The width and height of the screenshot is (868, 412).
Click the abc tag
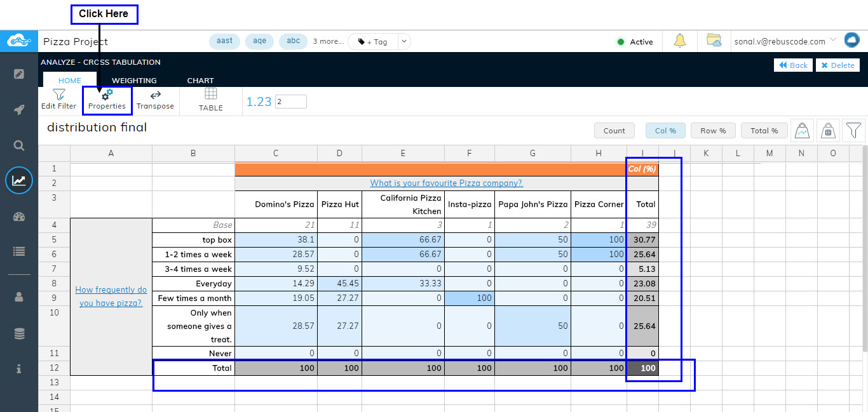[294, 41]
